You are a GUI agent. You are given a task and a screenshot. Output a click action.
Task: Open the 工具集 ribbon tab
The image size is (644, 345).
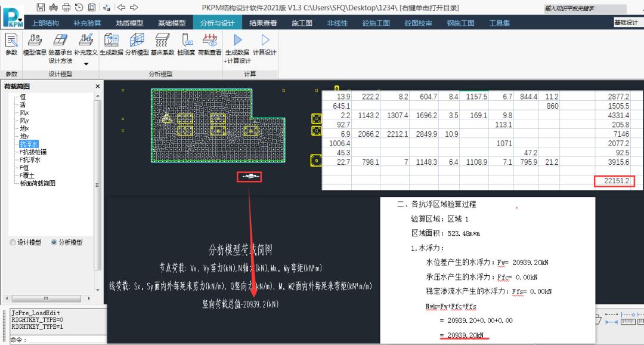coord(500,23)
